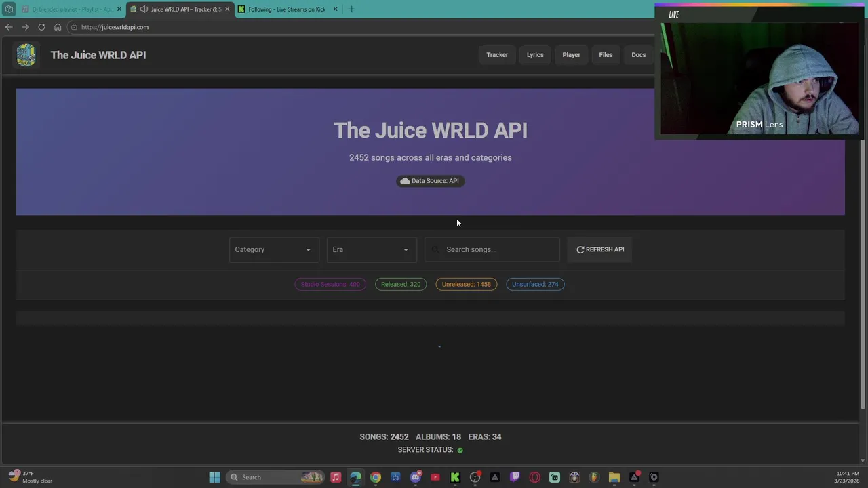Open the Player page
Image resolution: width=868 pixels, height=488 pixels.
pyautogui.click(x=571, y=55)
